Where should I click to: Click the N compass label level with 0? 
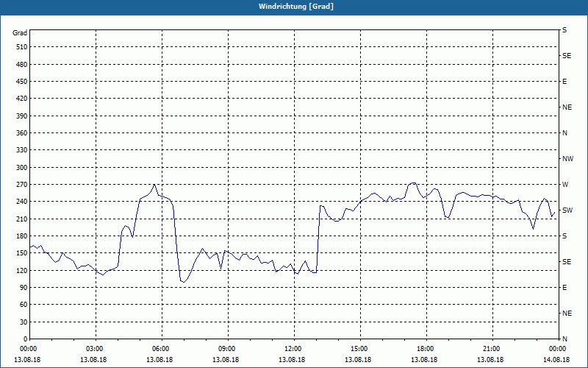pyautogui.click(x=564, y=339)
